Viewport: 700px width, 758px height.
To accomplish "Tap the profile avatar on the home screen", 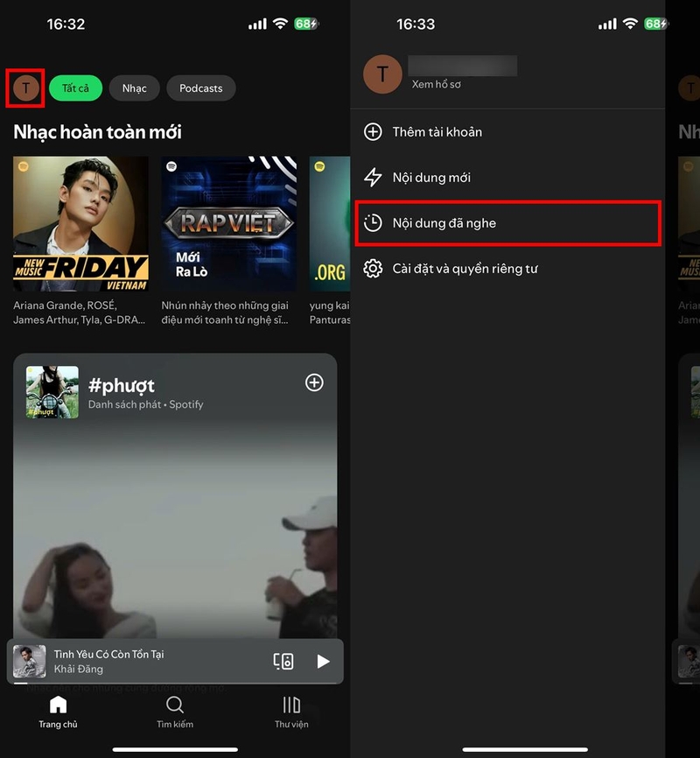I will pos(25,88).
